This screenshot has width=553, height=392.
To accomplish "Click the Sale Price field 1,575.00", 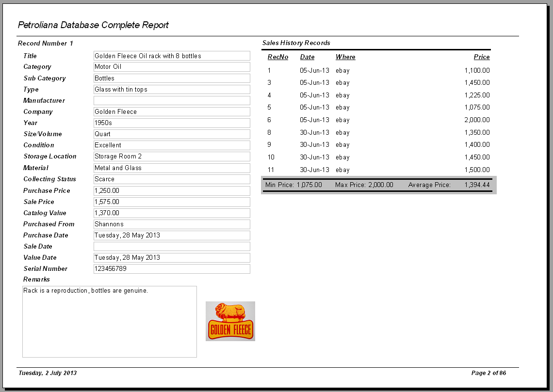I will pyautogui.click(x=172, y=202).
